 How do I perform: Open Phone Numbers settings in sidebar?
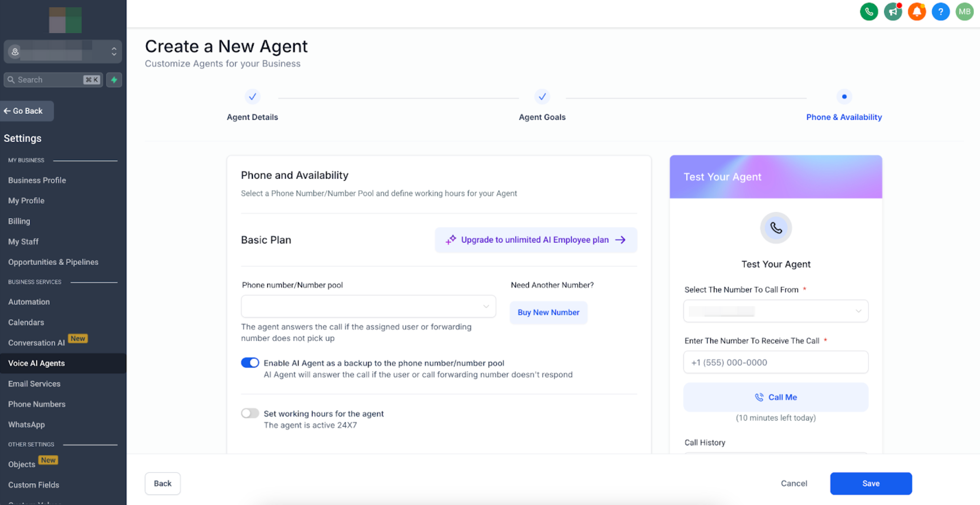click(x=37, y=404)
